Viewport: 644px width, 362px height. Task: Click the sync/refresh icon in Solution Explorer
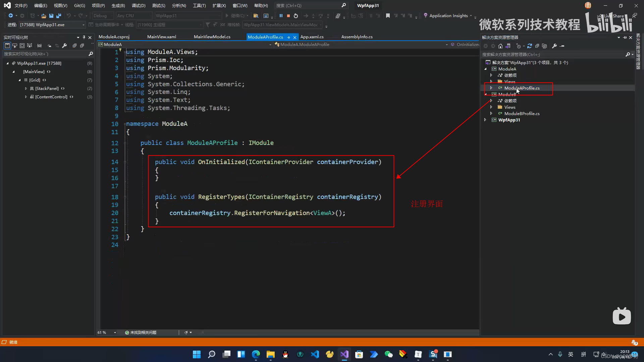click(530, 46)
